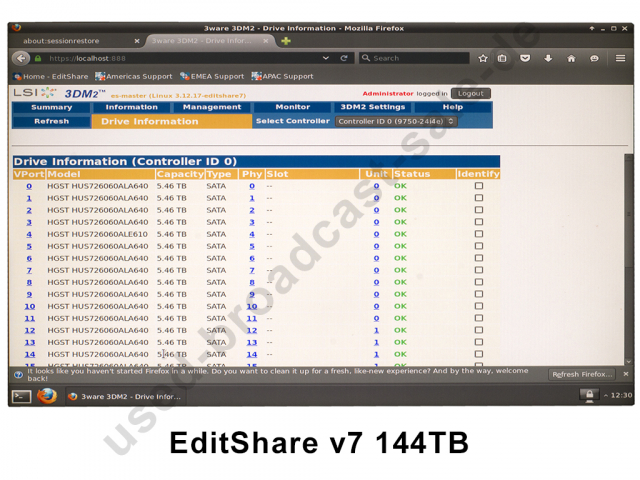This screenshot has width=640, height=480.
Task: Click the bookmark star icon
Action: pyautogui.click(x=483, y=59)
